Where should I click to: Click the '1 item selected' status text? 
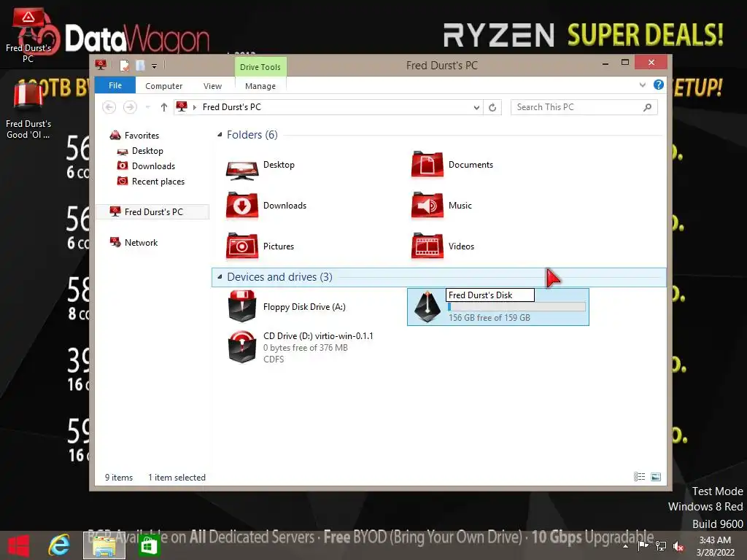coord(177,478)
